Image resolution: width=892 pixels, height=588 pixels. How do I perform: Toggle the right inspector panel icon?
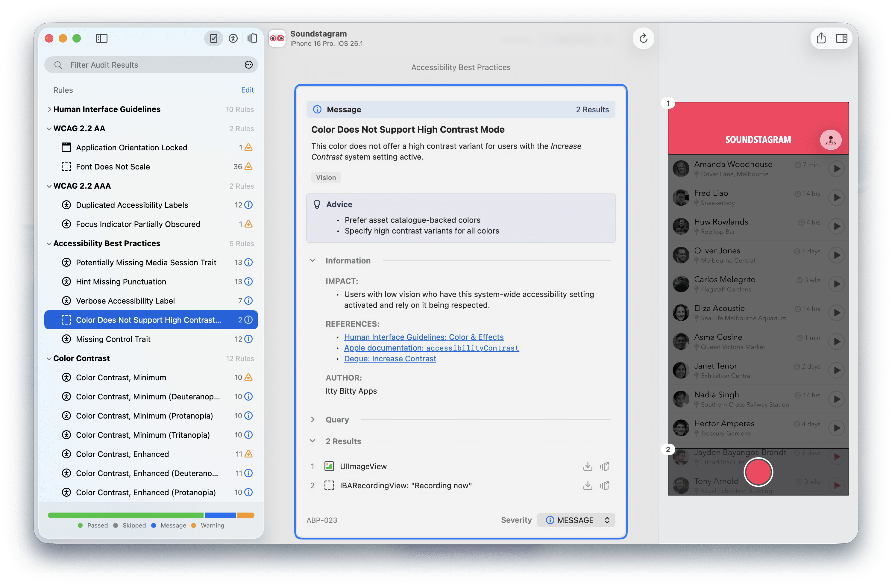point(841,38)
